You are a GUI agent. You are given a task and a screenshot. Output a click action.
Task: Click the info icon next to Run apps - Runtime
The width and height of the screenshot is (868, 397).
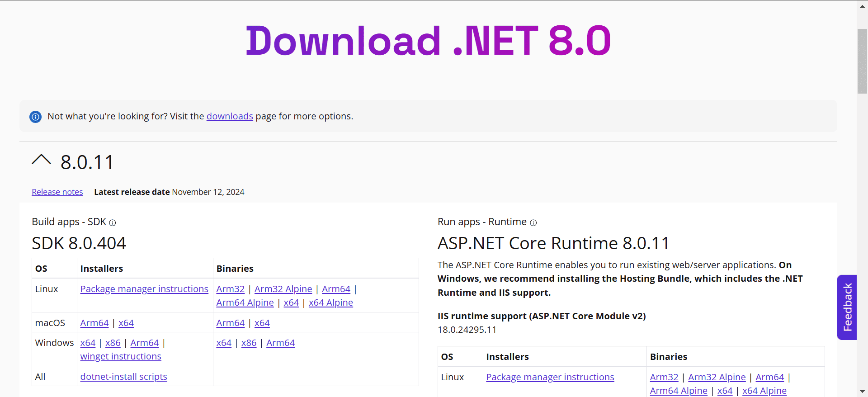coord(533,223)
